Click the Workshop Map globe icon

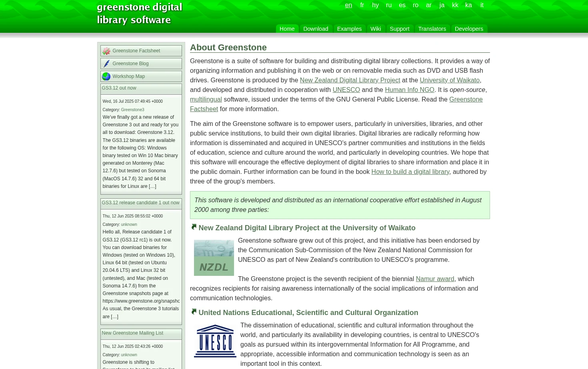tap(106, 76)
